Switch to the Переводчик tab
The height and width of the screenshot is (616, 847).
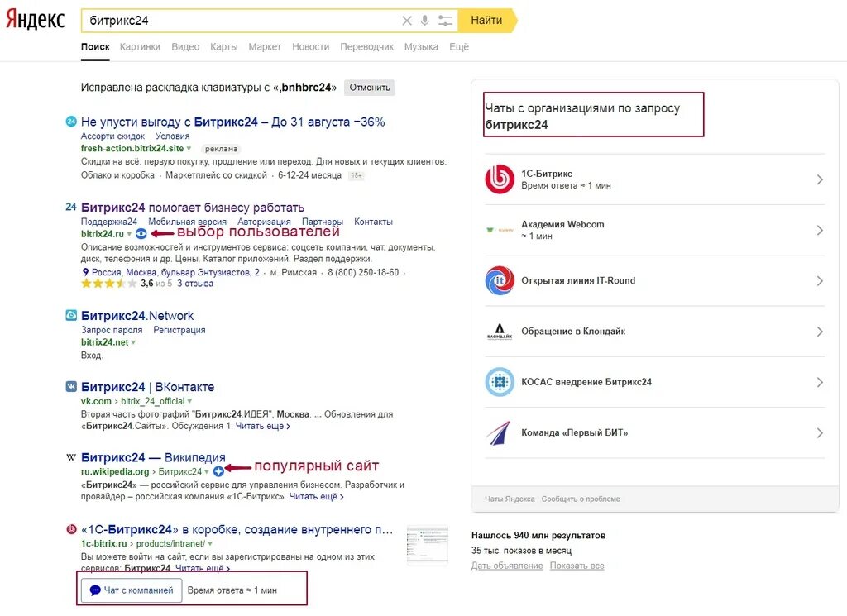click(x=366, y=47)
